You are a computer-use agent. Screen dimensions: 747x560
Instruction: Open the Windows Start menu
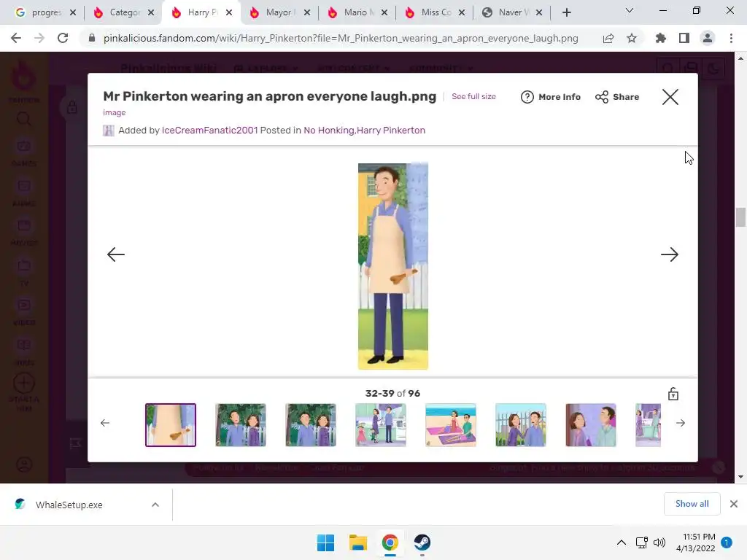pos(326,542)
